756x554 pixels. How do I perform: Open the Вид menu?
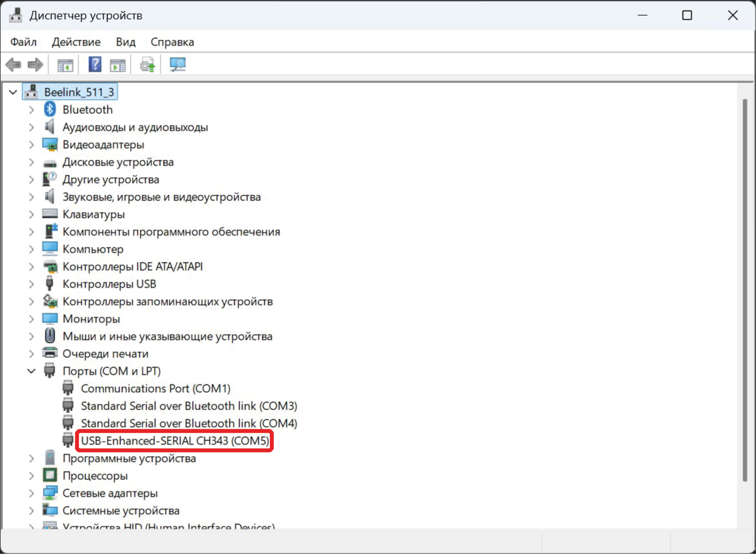(126, 42)
